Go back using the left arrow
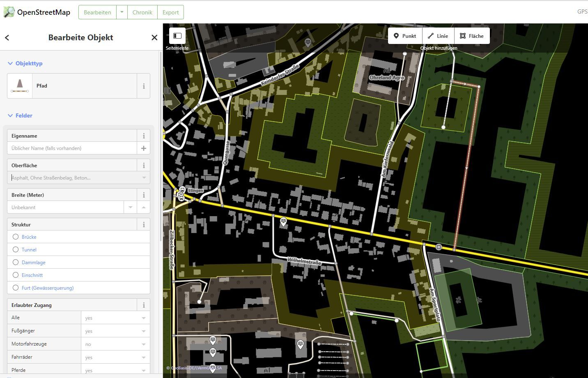The width and height of the screenshot is (588, 378). coord(7,38)
